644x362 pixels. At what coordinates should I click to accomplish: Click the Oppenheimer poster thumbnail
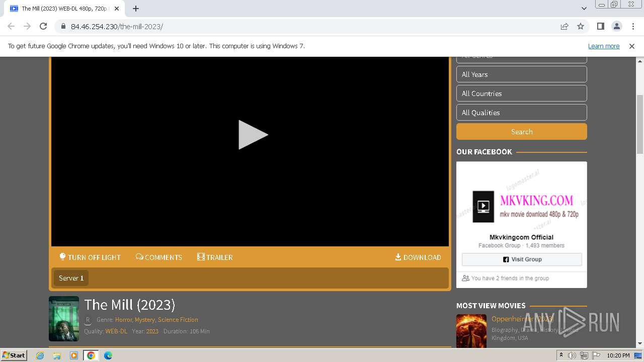[471, 331]
